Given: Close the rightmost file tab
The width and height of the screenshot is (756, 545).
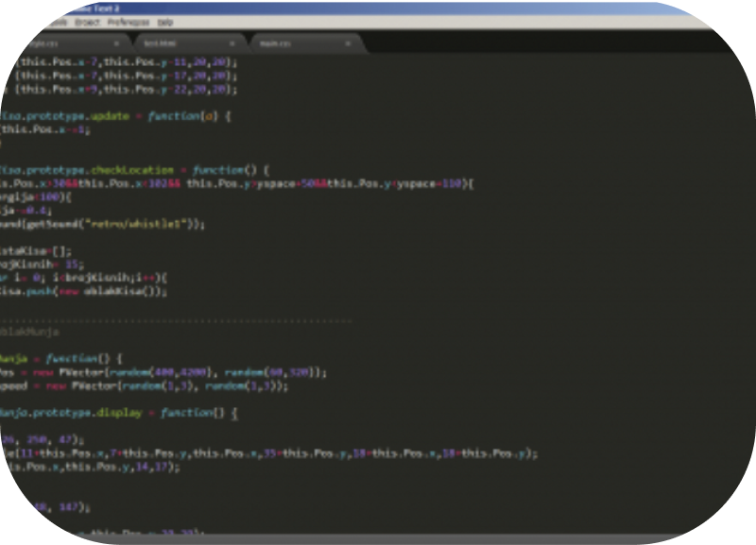Looking at the screenshot, I should click(x=348, y=43).
